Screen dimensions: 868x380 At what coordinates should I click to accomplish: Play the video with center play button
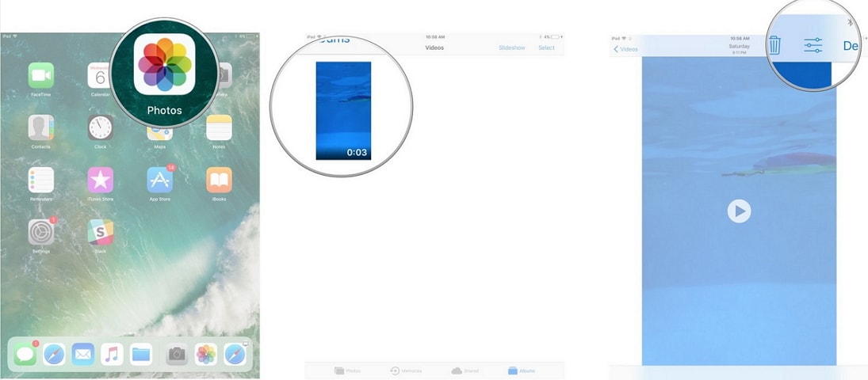pyautogui.click(x=739, y=211)
